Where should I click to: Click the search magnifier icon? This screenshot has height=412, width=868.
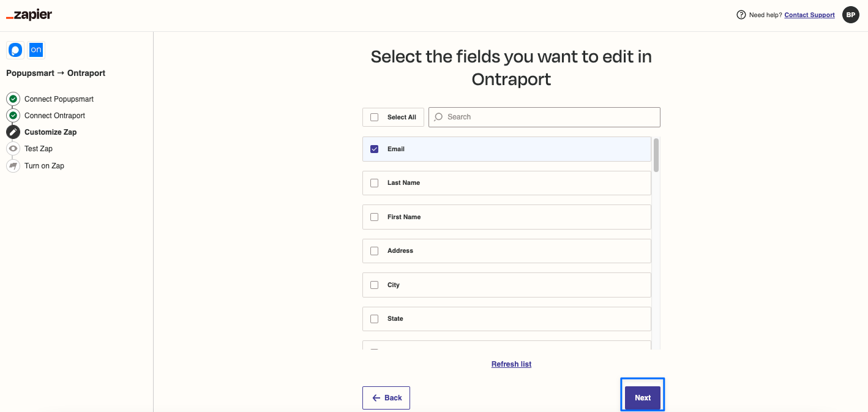click(438, 117)
